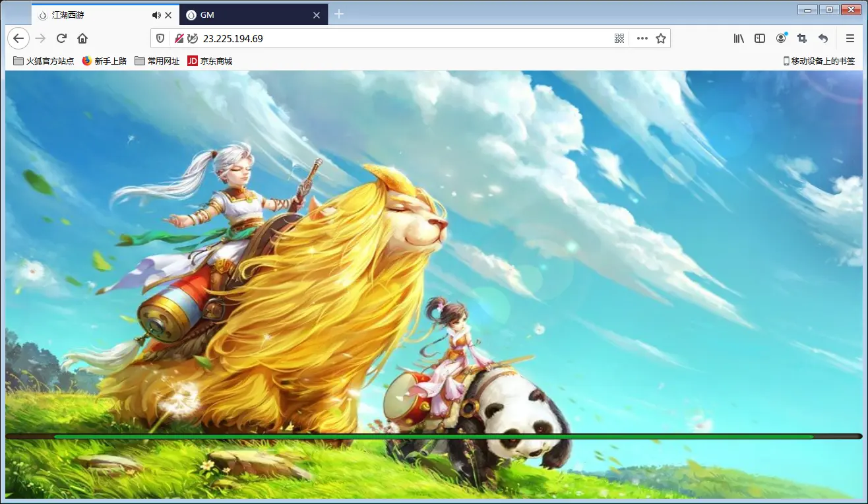Open the 火狐官方站点 bookmark folder
The image size is (868, 504).
[x=44, y=61]
